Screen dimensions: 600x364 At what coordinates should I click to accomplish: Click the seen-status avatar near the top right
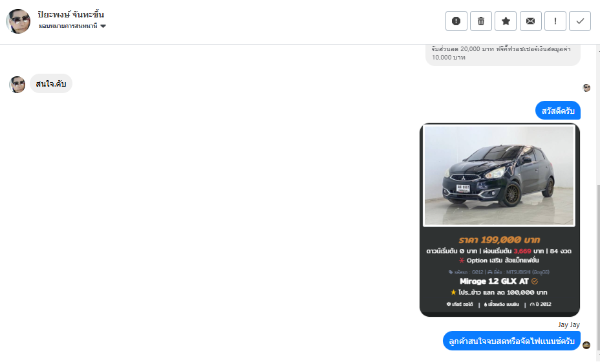click(x=586, y=88)
